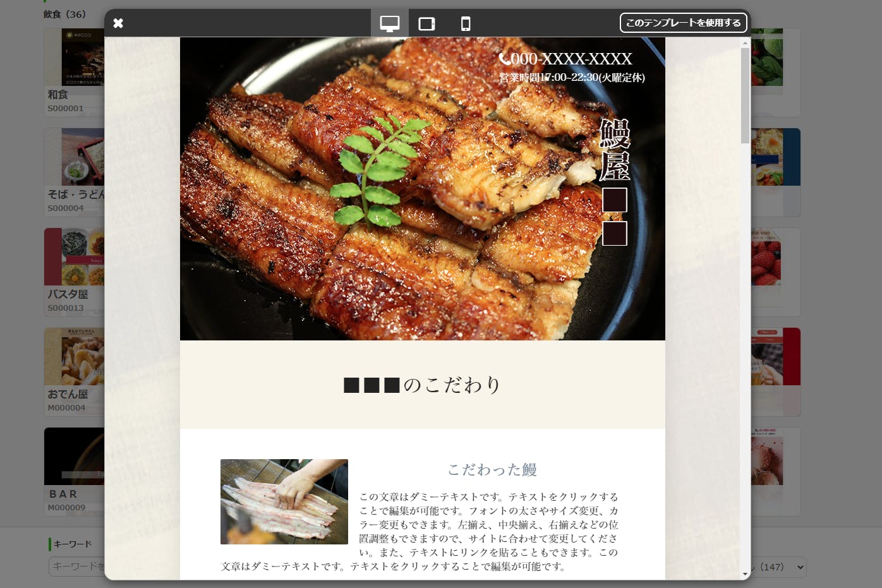Switch to smartphone preview mode
Image resolution: width=882 pixels, height=588 pixels.
point(466,23)
